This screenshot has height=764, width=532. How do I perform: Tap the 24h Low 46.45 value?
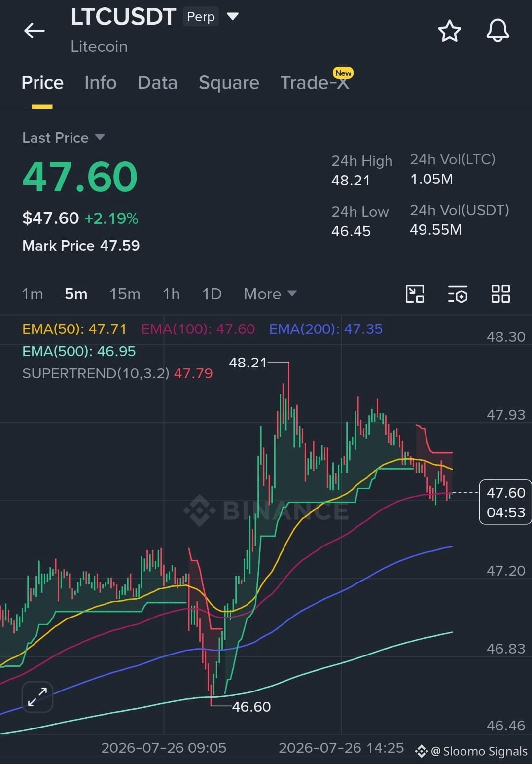click(x=351, y=231)
